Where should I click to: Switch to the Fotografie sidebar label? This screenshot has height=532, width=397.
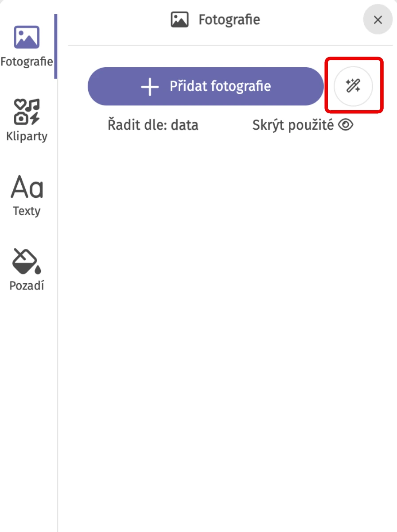point(27,62)
